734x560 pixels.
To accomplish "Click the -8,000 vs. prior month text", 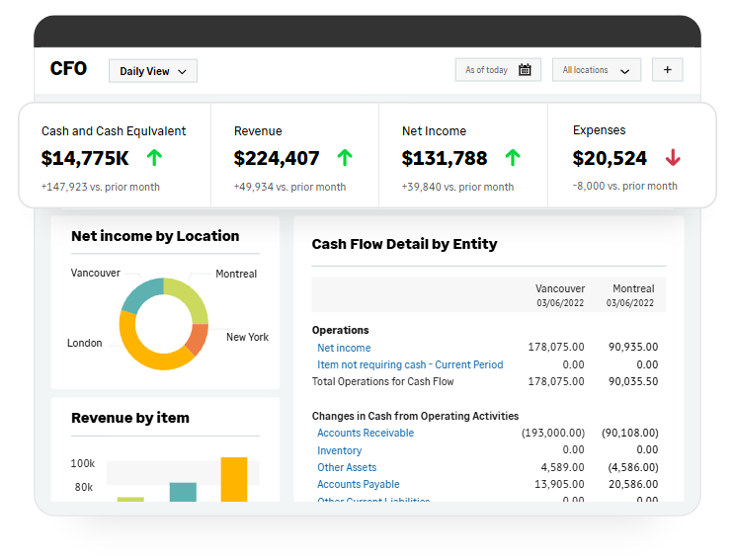I will (625, 186).
